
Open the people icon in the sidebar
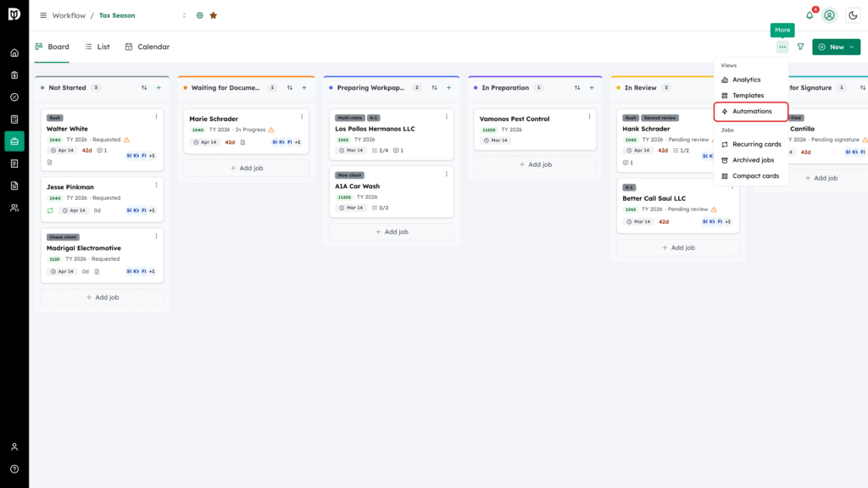[x=14, y=208]
